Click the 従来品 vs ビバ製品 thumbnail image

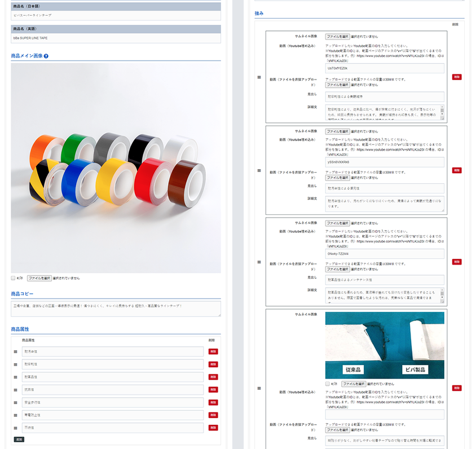pyautogui.click(x=384, y=345)
